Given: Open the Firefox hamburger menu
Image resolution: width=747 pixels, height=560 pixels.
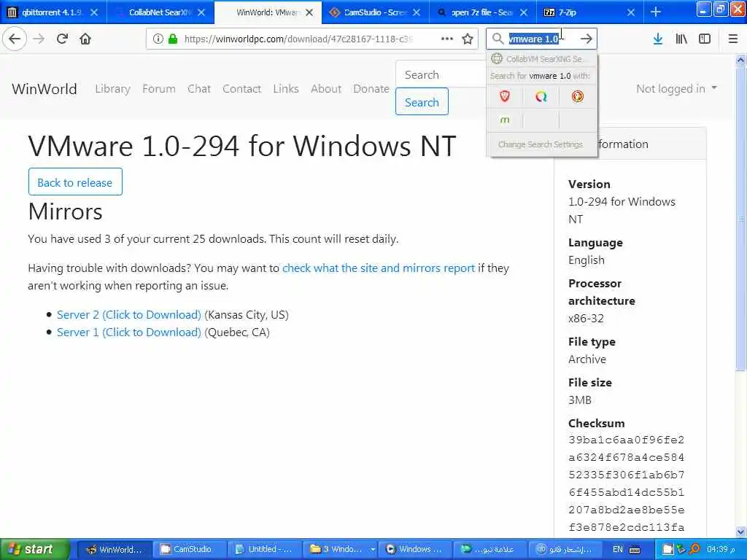Looking at the screenshot, I should 733,39.
